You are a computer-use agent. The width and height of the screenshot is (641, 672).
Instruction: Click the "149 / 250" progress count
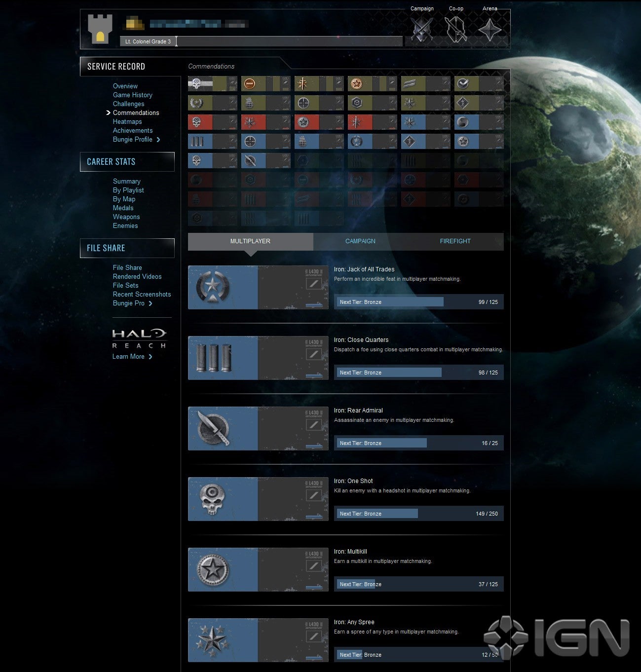487,514
